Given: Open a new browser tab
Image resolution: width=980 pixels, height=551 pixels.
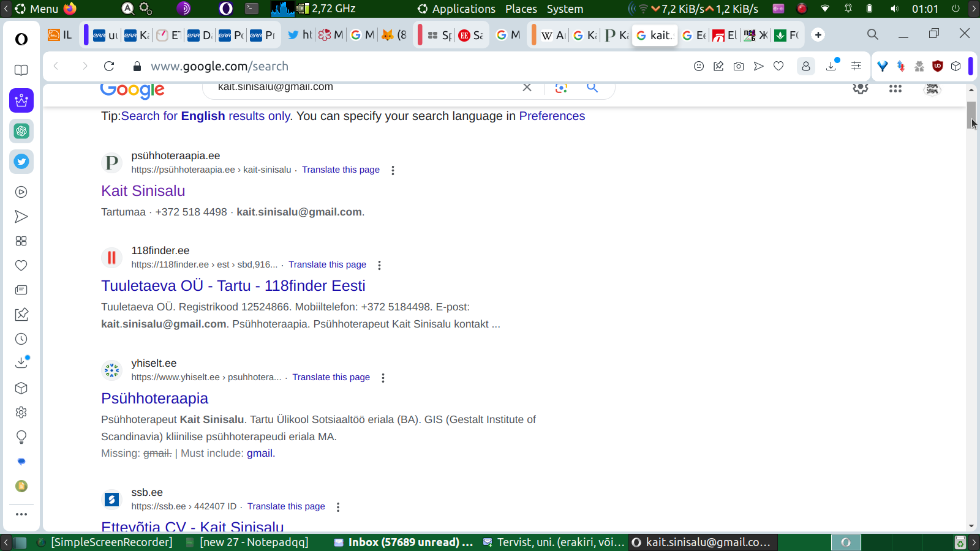Looking at the screenshot, I should point(818,35).
